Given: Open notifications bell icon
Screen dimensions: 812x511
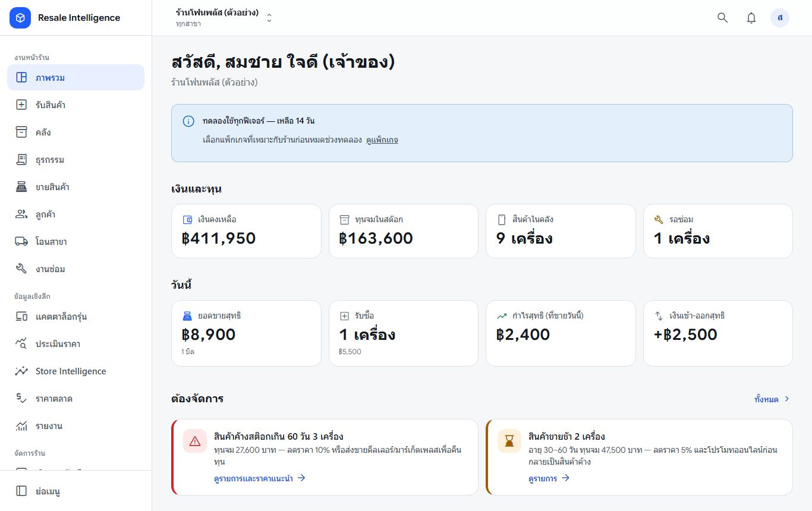Looking at the screenshot, I should pyautogui.click(x=751, y=18).
